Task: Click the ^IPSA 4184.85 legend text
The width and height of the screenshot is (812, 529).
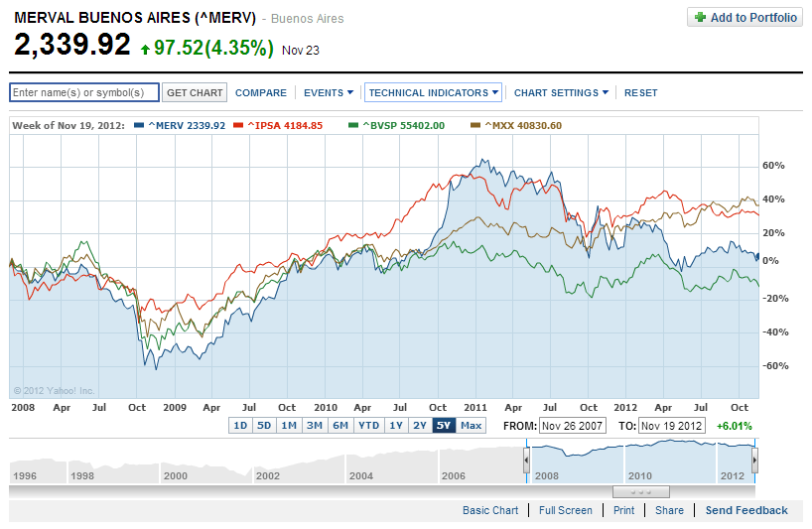Action: point(285,125)
